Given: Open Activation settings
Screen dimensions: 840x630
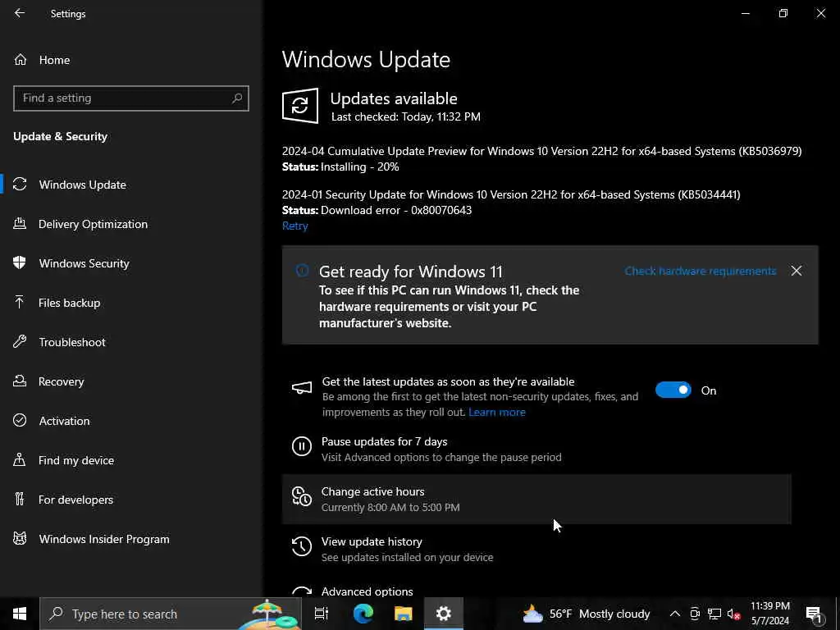Looking at the screenshot, I should [64, 421].
